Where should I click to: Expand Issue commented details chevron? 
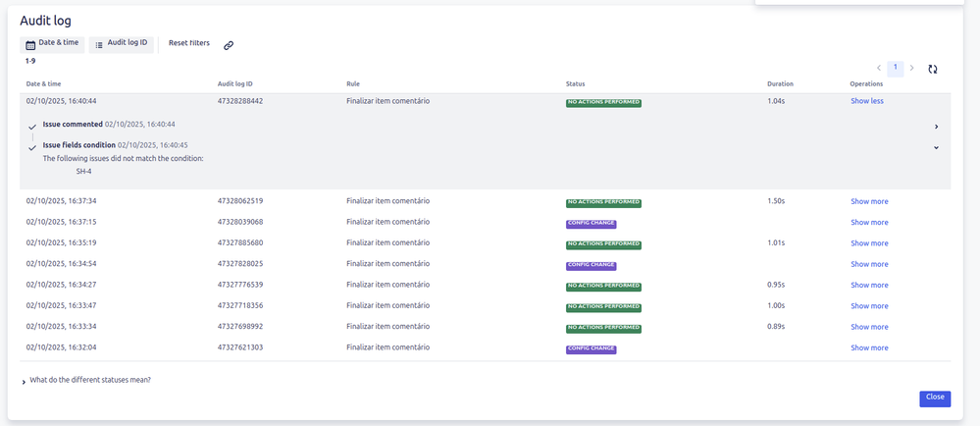tap(936, 127)
